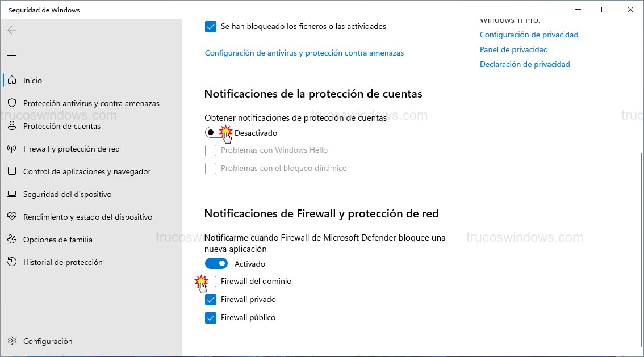Select the Protección de cuentas shield icon
Screen dimensions: 644x357
tap(11, 126)
